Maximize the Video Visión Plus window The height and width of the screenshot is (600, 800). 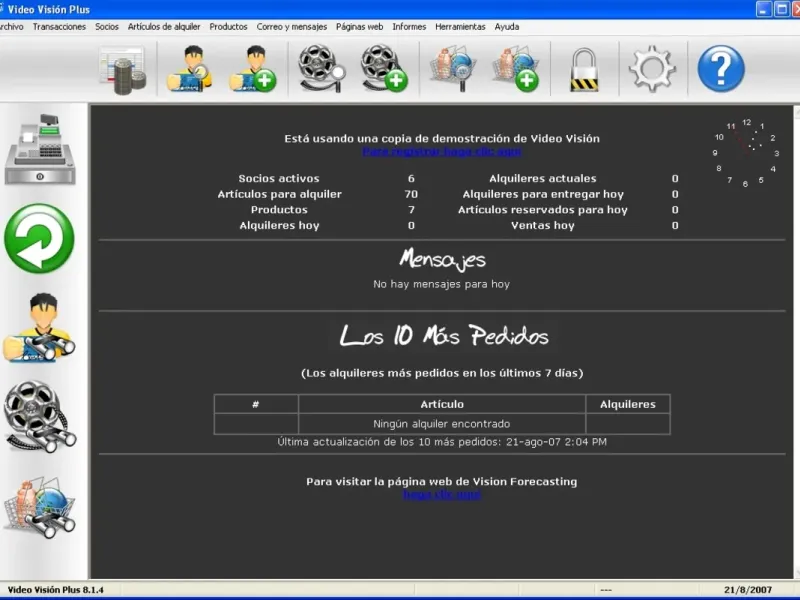tap(781, 9)
